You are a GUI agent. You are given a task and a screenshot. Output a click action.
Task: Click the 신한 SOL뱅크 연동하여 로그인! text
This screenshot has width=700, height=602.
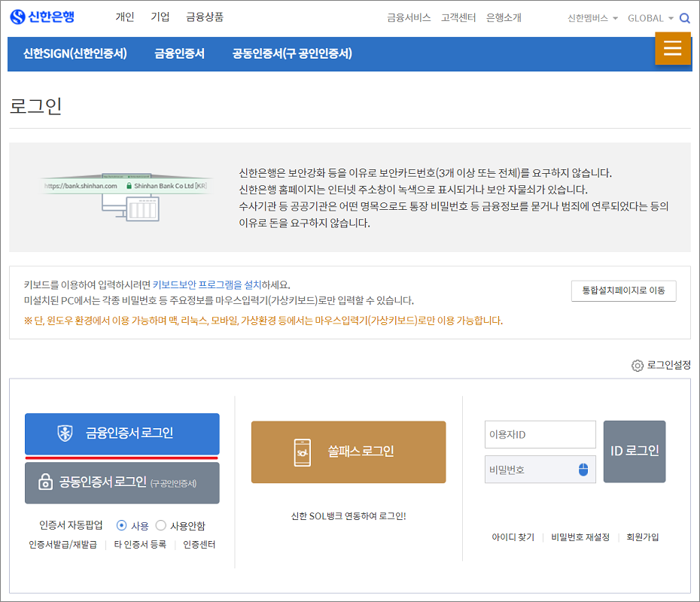[x=348, y=516]
